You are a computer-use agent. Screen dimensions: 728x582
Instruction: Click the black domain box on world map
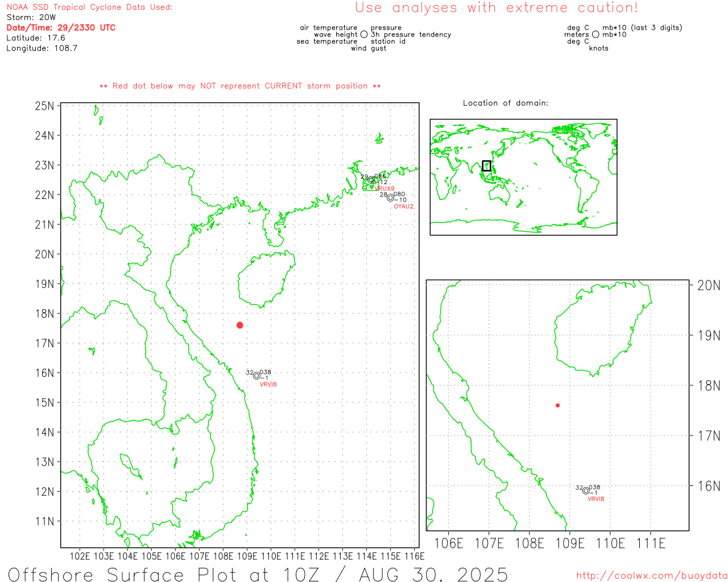486,165
